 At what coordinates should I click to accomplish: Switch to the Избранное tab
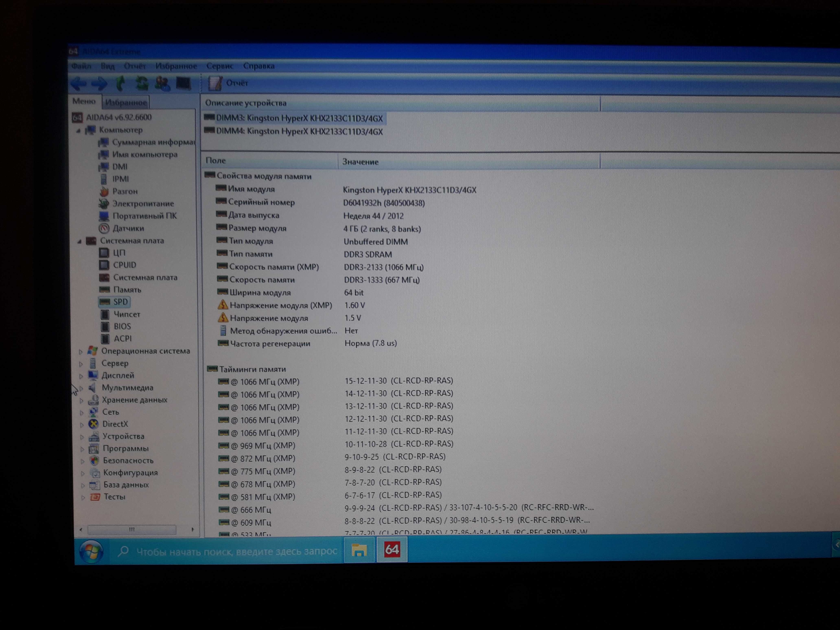coord(126,102)
